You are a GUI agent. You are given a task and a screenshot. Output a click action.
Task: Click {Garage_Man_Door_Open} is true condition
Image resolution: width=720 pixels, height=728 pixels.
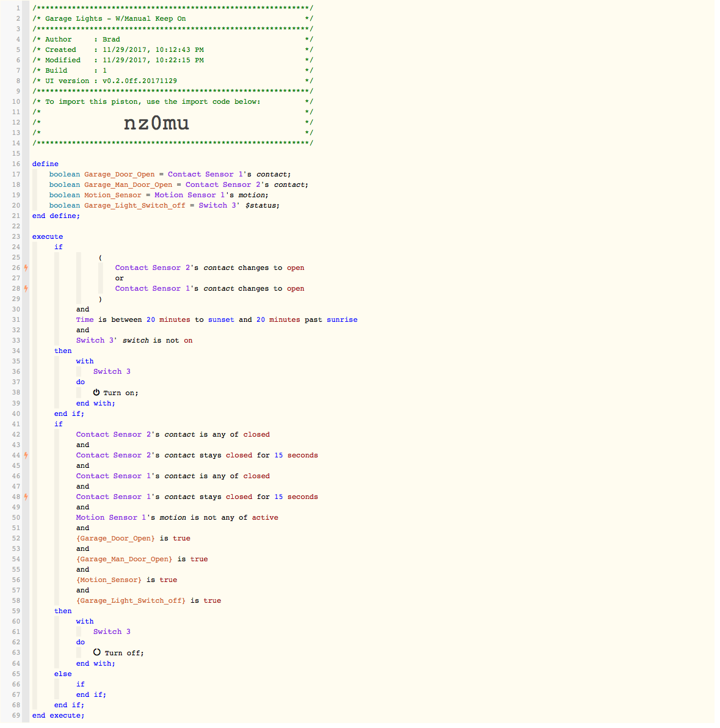pos(142,559)
